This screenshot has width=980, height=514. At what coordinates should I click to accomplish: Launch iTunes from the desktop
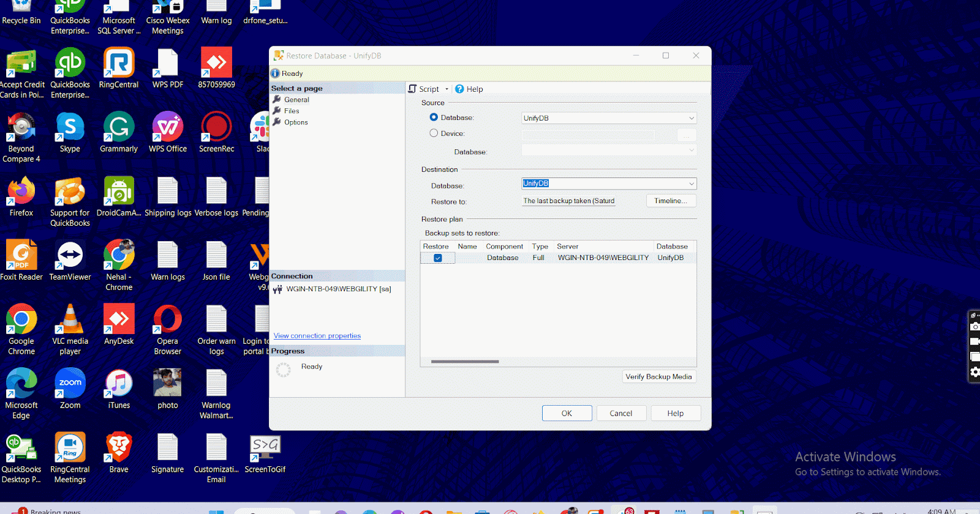(119, 390)
